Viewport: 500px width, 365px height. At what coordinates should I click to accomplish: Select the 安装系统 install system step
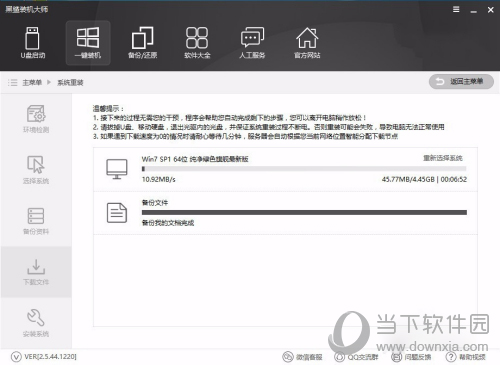coord(36,323)
